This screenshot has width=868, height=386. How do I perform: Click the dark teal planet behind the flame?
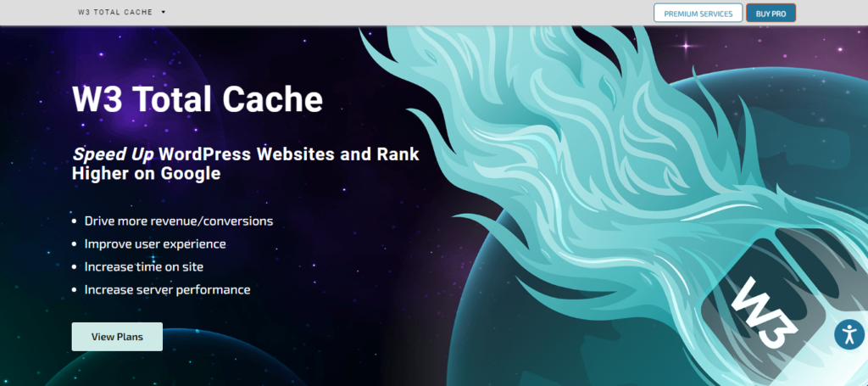pyautogui.click(x=526, y=322)
